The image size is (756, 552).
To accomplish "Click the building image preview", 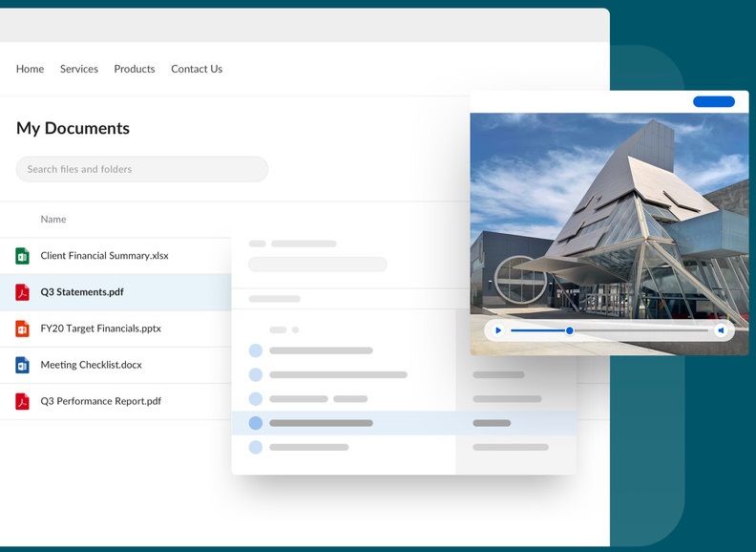I will (x=609, y=215).
